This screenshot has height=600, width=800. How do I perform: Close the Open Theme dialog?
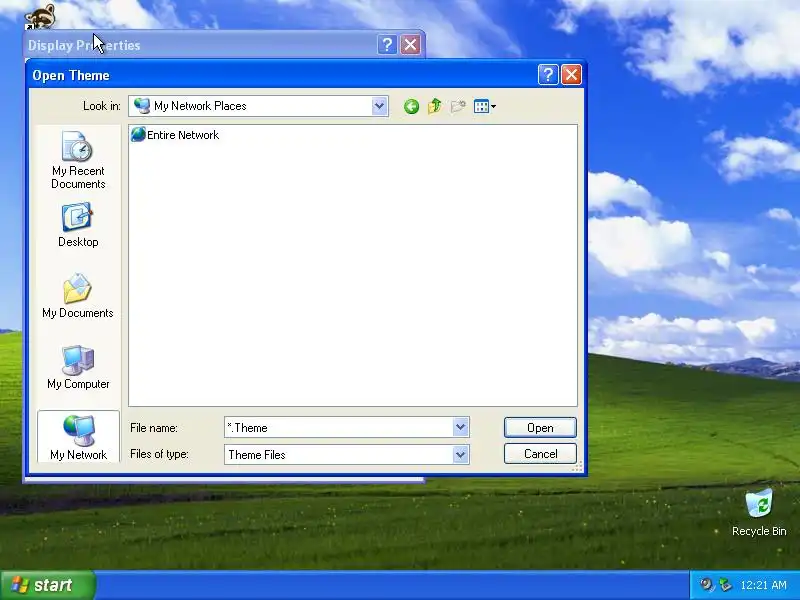[571, 75]
